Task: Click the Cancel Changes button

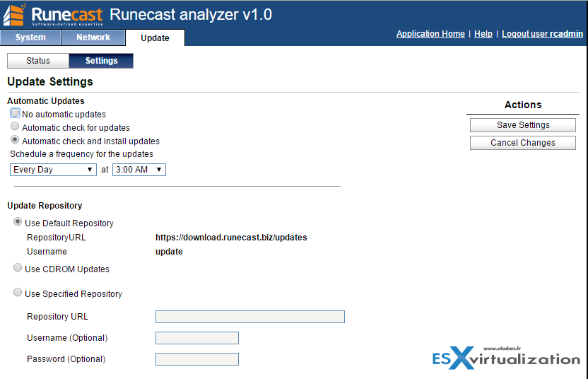Action: click(523, 143)
